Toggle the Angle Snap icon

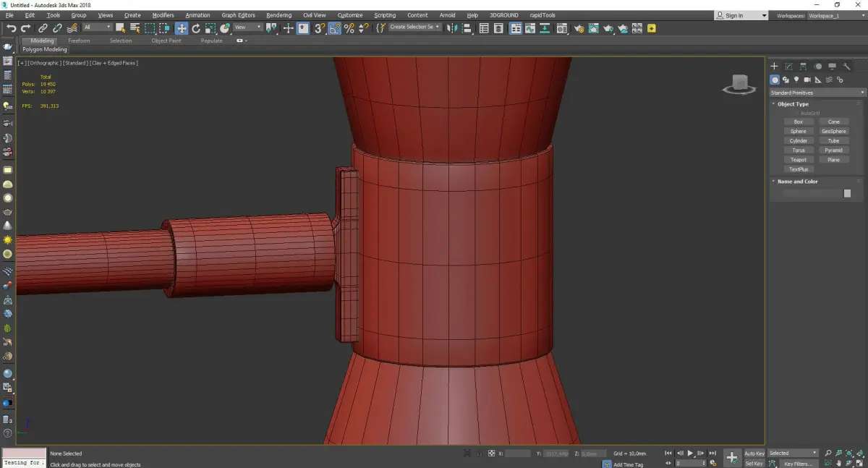click(335, 28)
